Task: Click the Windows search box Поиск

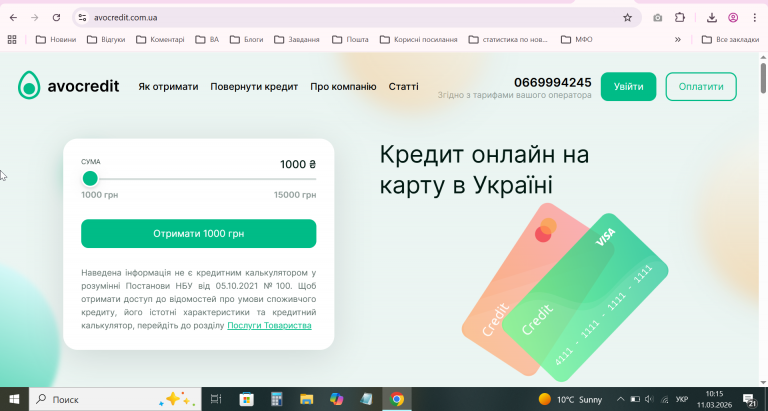Action: [115, 399]
